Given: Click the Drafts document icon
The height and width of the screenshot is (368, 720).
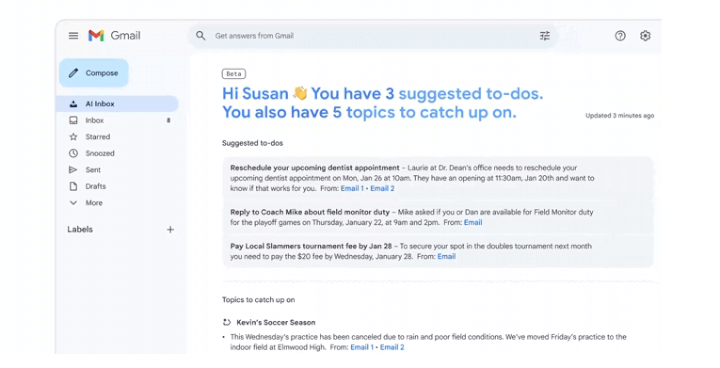Looking at the screenshot, I should (x=73, y=187).
